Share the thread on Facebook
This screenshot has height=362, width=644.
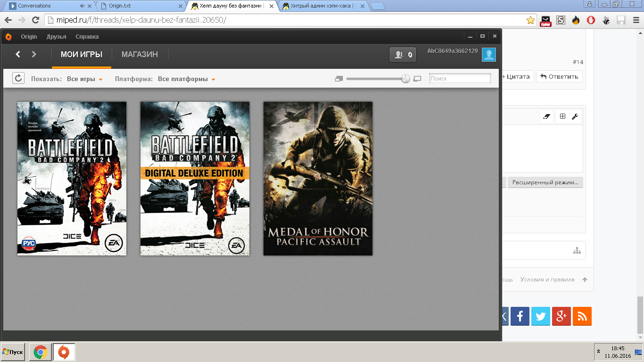tap(520, 316)
